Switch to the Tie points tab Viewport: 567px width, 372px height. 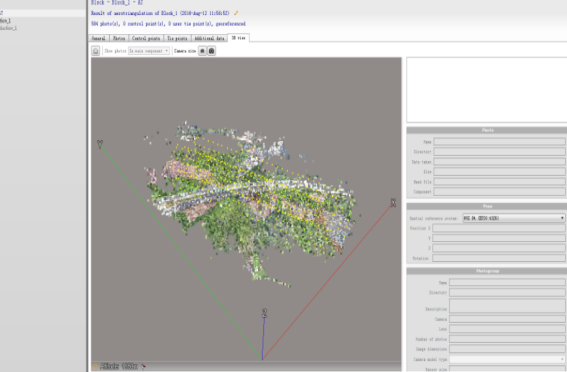(177, 38)
